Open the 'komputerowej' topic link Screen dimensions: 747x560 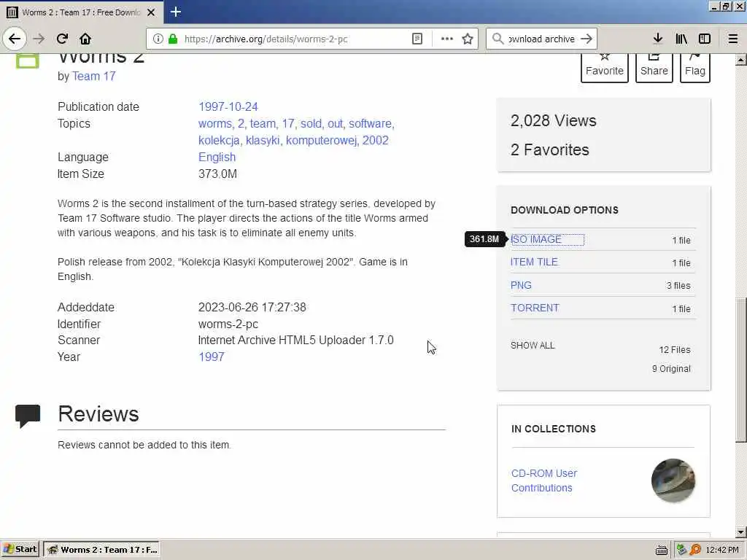coord(321,141)
